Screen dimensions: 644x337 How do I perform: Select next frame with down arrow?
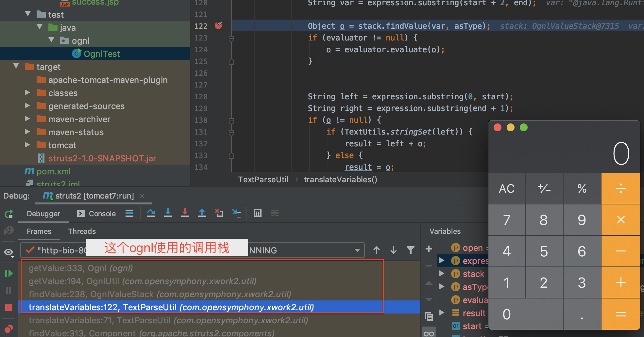pyautogui.click(x=394, y=250)
